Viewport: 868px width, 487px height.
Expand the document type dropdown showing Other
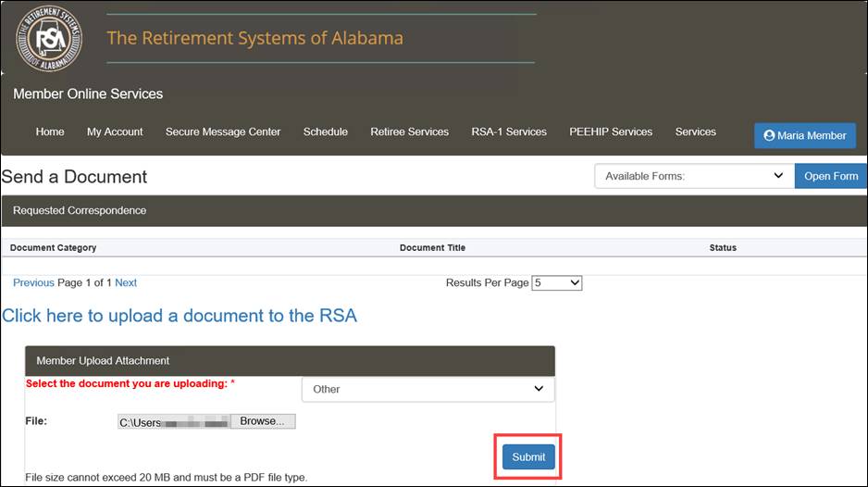click(428, 389)
